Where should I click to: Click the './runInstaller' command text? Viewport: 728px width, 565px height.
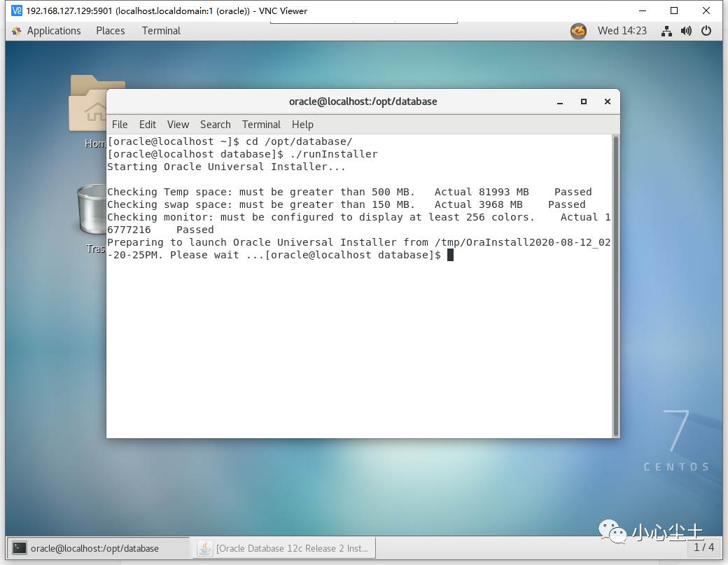pos(334,154)
